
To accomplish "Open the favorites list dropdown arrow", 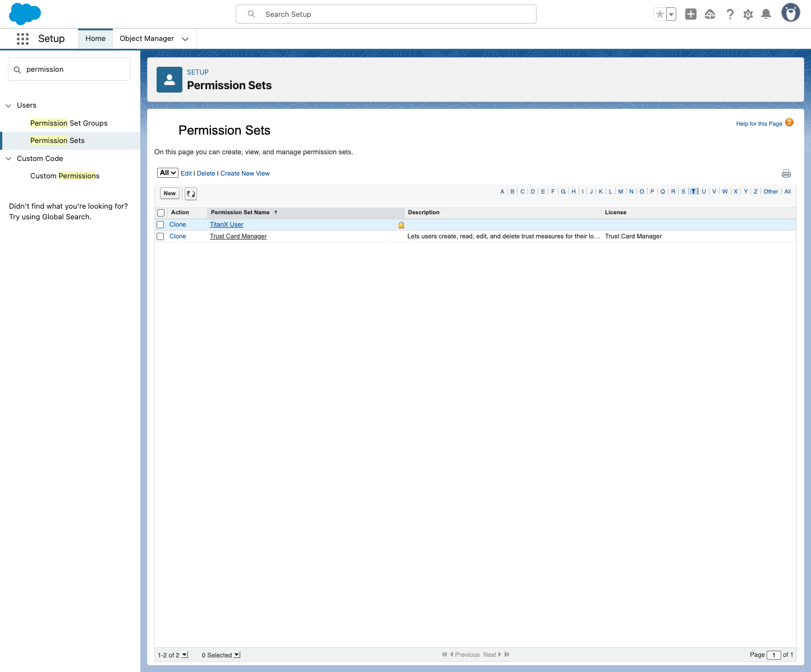I will coord(671,15).
